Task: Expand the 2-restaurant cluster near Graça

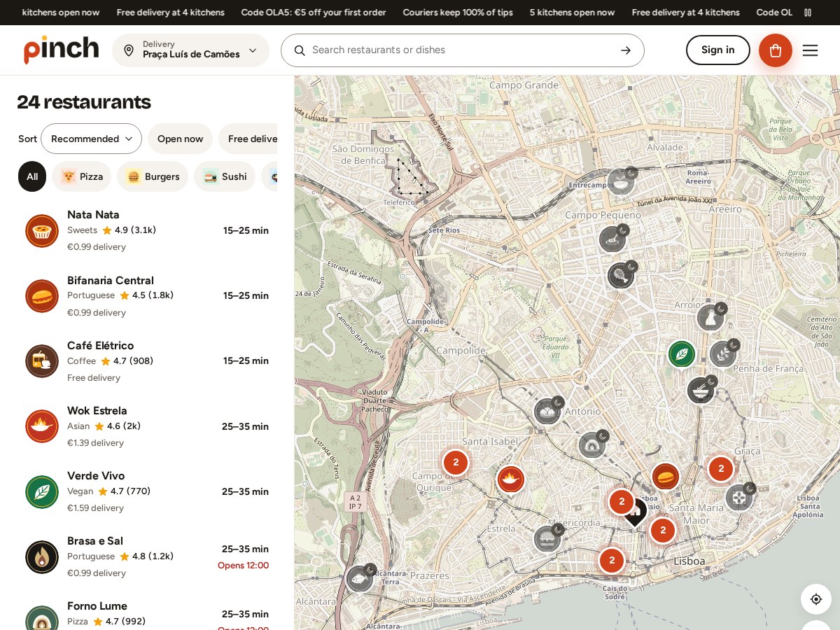Action: coord(721,469)
